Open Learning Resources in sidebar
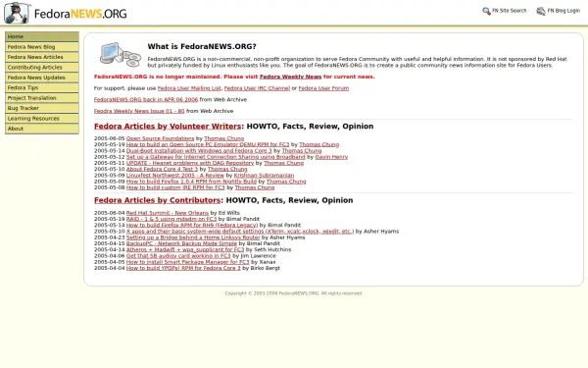588x368 pixels. pos(42,119)
